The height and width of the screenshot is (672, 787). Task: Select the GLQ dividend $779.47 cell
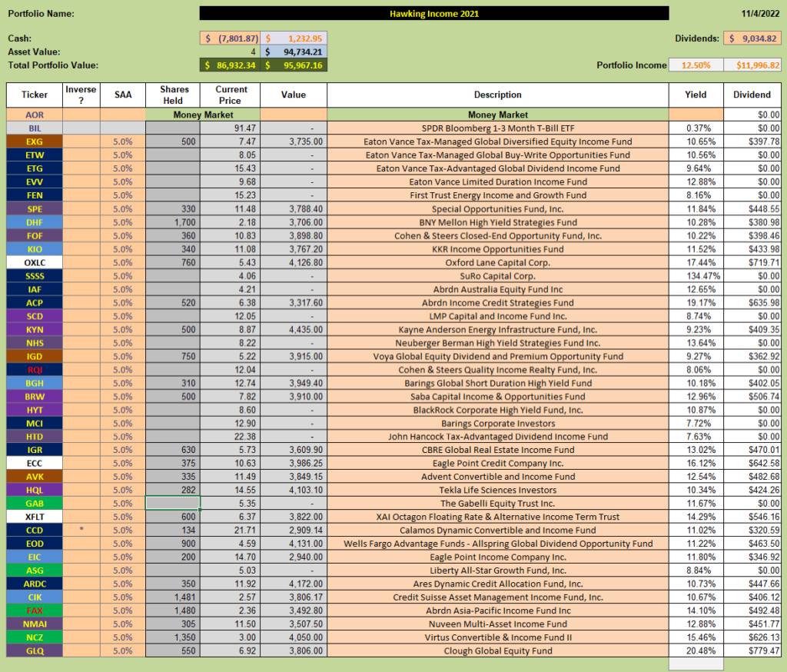[752, 651]
